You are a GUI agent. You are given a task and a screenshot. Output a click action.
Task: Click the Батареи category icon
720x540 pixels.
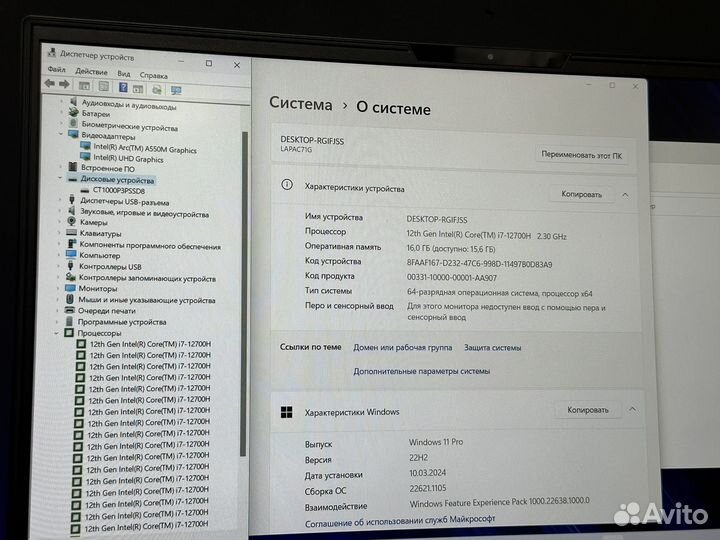(x=73, y=112)
